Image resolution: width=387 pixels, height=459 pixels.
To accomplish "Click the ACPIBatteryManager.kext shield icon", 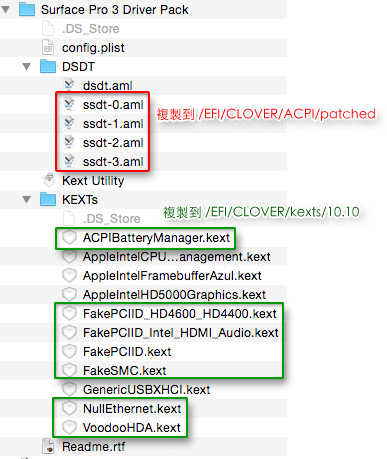I will tap(69, 238).
